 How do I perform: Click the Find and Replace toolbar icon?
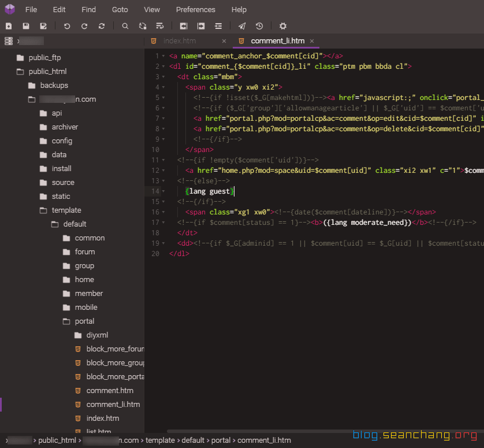[142, 26]
